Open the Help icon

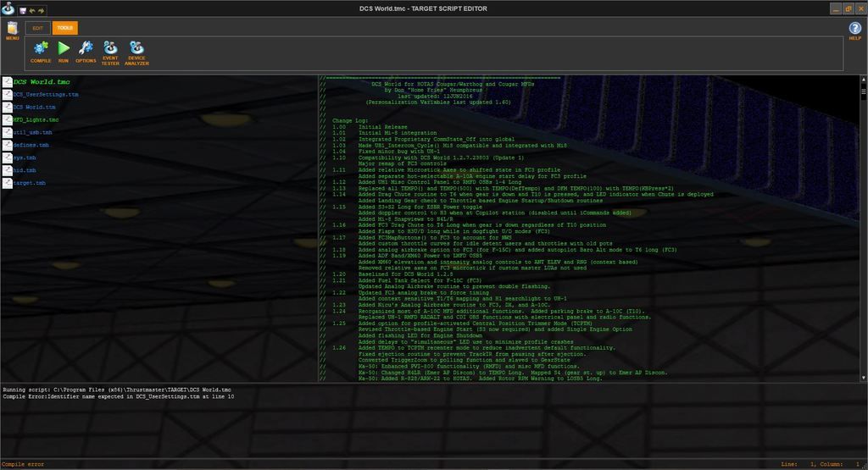pyautogui.click(x=854, y=29)
